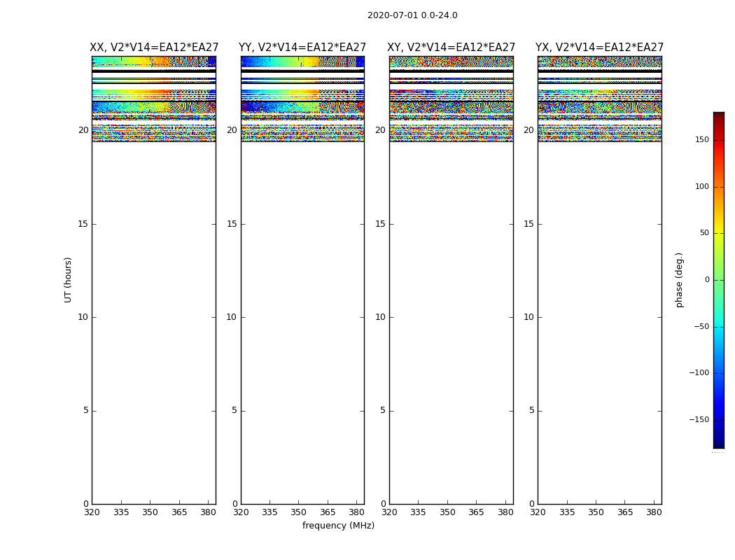The height and width of the screenshot is (560, 735).
Task: Click the 365 tick label under YX panel
Action: click(625, 512)
